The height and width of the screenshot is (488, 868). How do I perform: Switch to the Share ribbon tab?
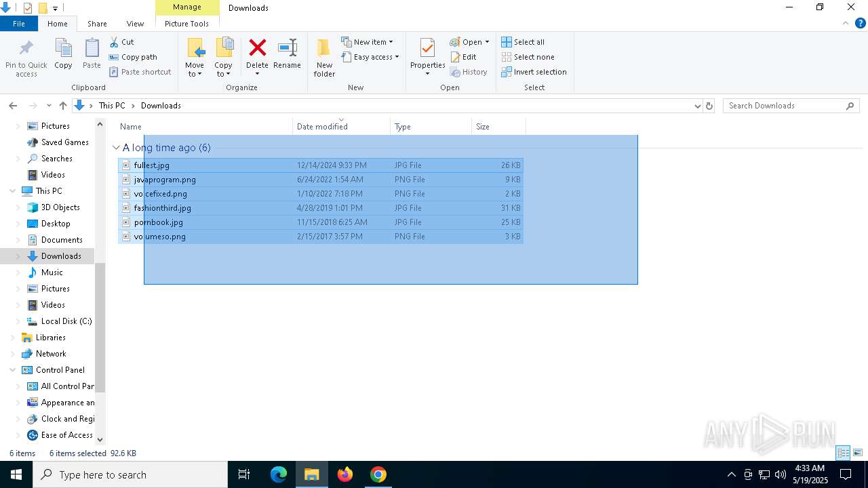click(x=97, y=24)
